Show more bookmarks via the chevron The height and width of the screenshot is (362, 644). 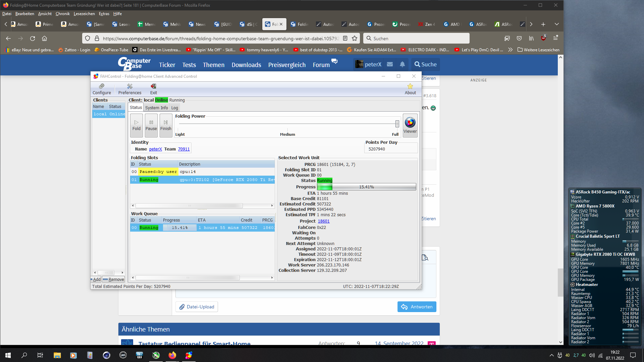coord(510,50)
